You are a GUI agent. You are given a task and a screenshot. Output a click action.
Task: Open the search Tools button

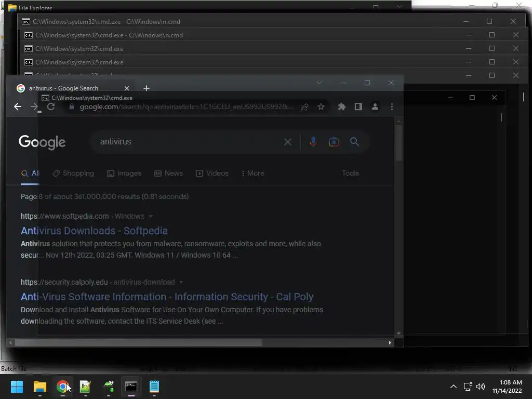351,174
